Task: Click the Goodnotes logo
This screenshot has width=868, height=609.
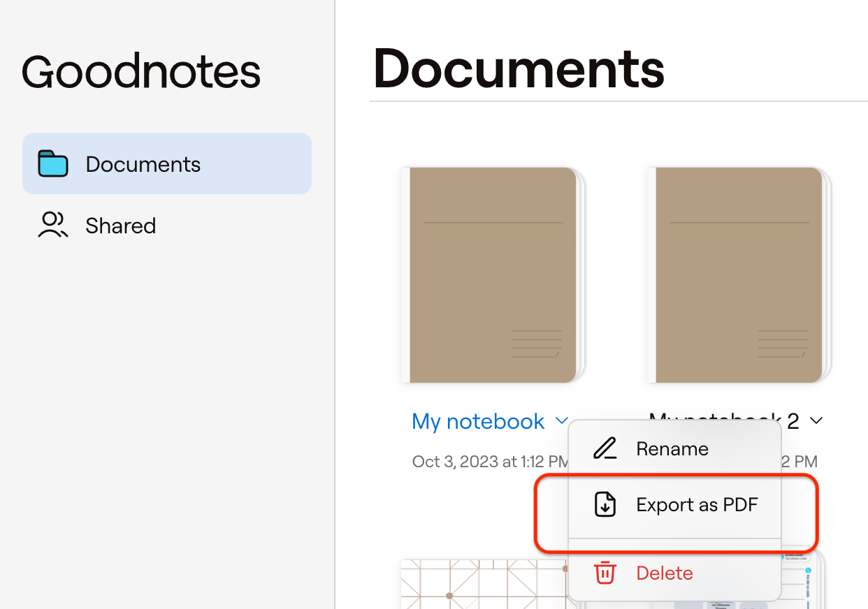Action: point(140,70)
